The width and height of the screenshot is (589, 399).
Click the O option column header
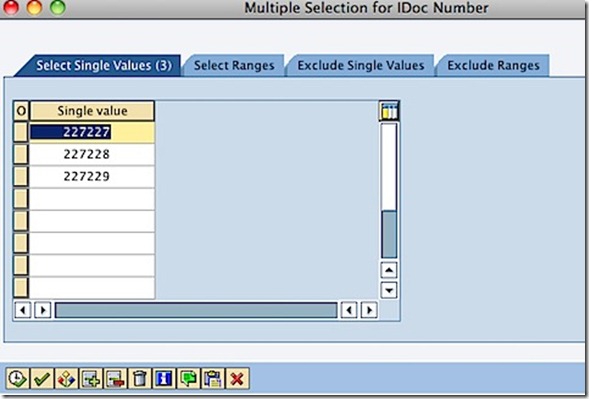pos(21,111)
